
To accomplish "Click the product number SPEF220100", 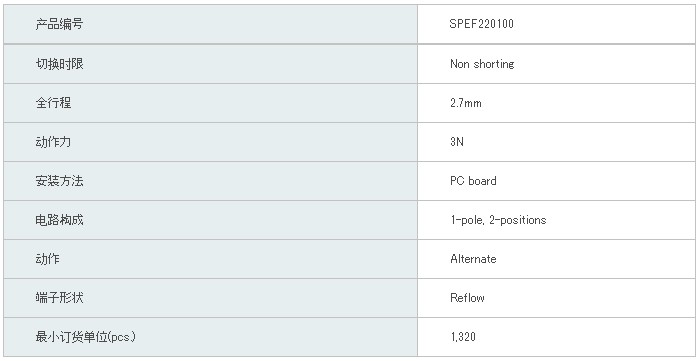I will coord(481,24).
